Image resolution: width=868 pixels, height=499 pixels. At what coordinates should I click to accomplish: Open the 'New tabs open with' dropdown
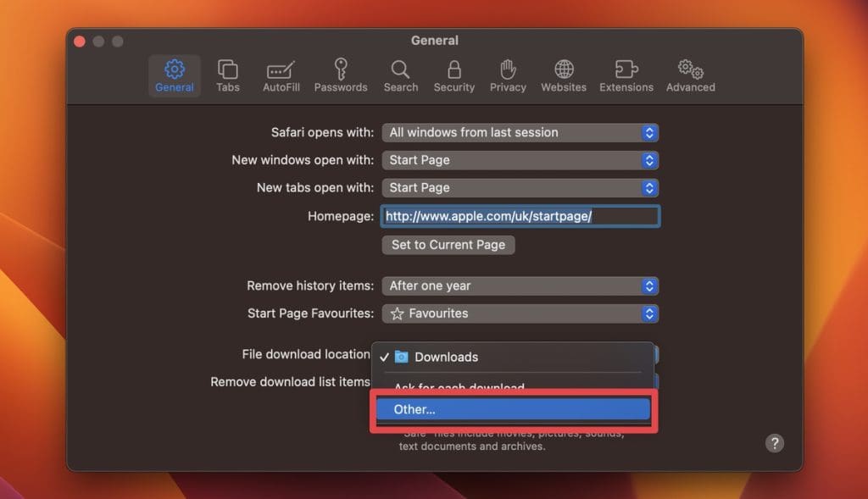pos(520,188)
